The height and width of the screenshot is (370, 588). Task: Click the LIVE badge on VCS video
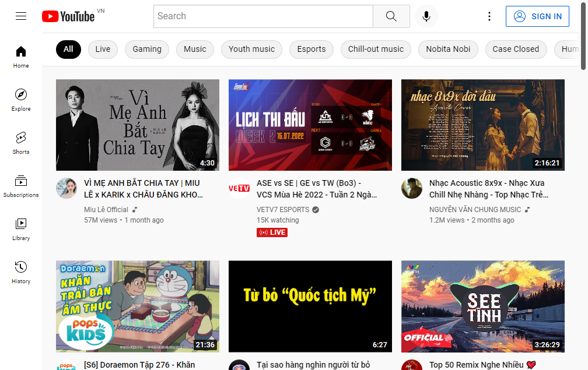[272, 232]
